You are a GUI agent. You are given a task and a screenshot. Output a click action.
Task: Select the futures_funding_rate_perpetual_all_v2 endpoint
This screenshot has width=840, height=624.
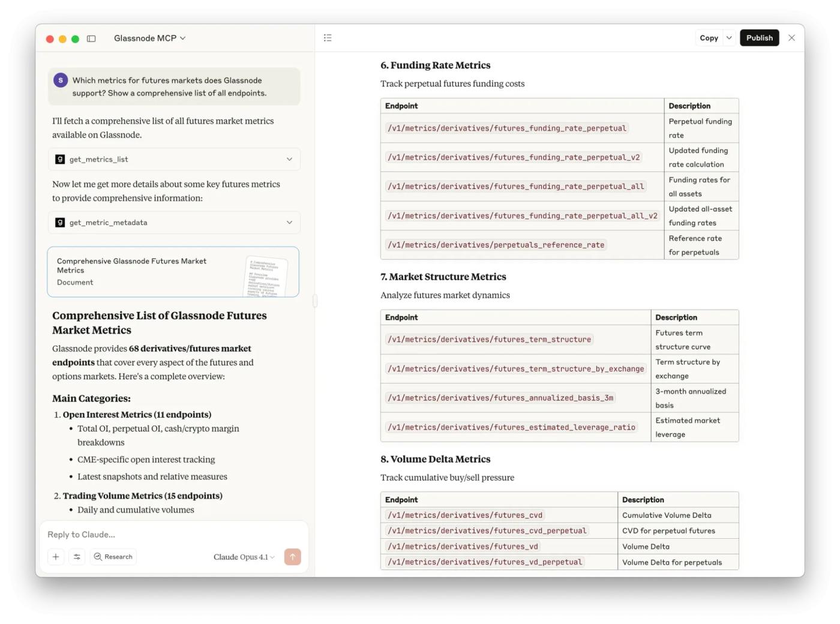tap(523, 216)
